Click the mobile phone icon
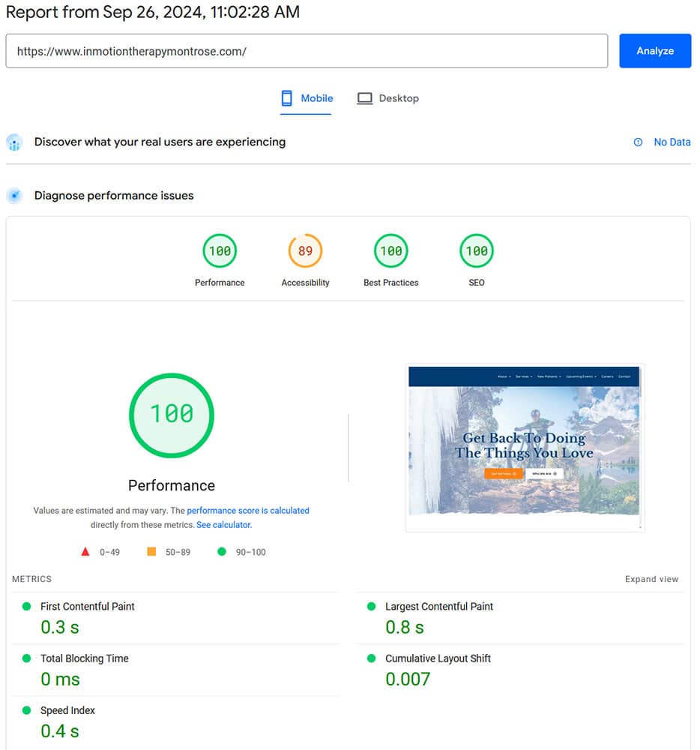 coord(287,98)
